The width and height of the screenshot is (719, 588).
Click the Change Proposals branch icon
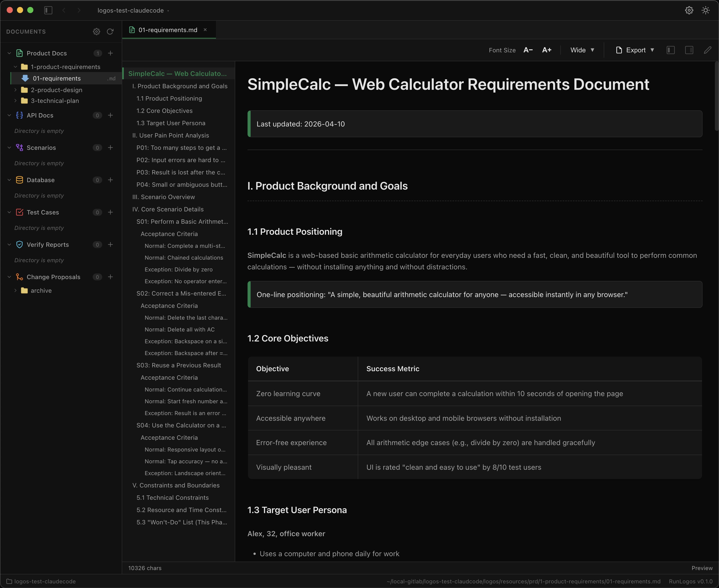(19, 277)
